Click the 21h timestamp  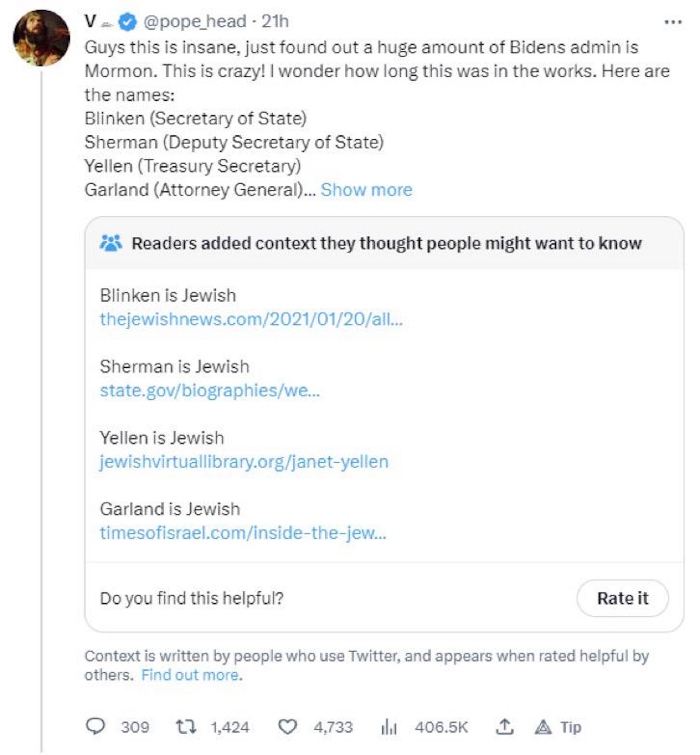click(x=275, y=22)
